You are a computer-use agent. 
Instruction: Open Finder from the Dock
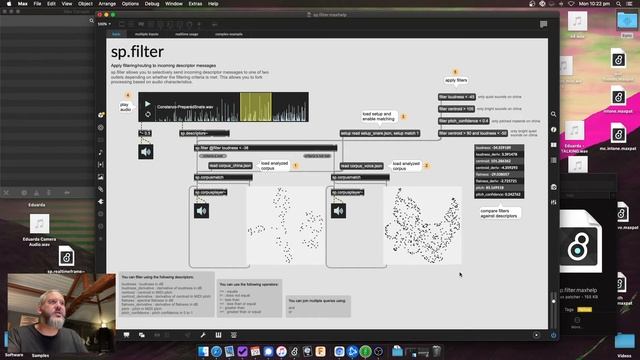click(x=203, y=351)
